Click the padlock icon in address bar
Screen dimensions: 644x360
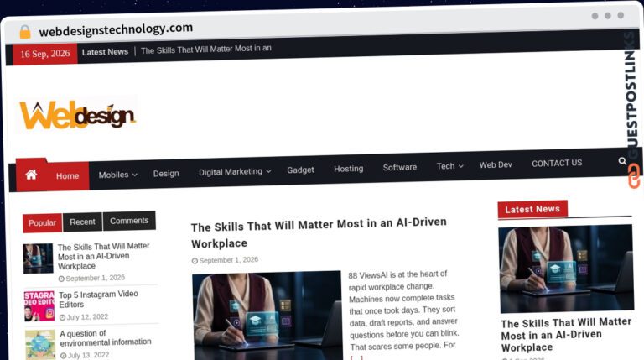click(25, 32)
